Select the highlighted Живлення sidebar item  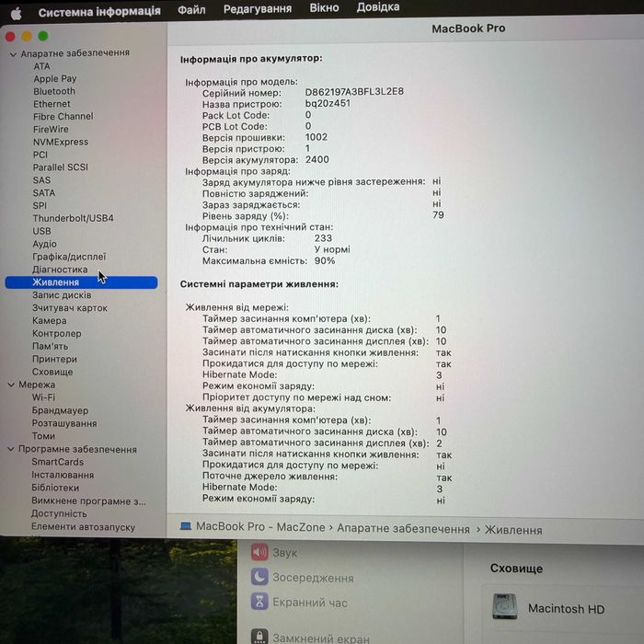[81, 282]
